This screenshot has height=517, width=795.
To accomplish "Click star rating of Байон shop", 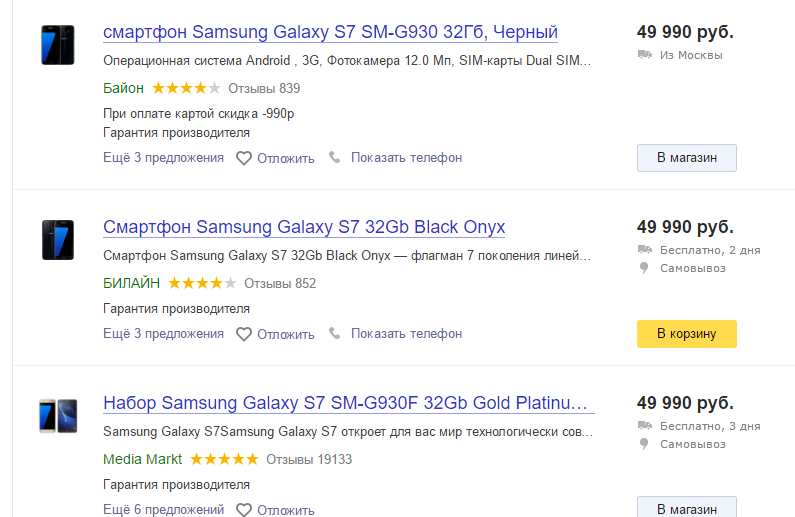I will (x=186, y=88).
